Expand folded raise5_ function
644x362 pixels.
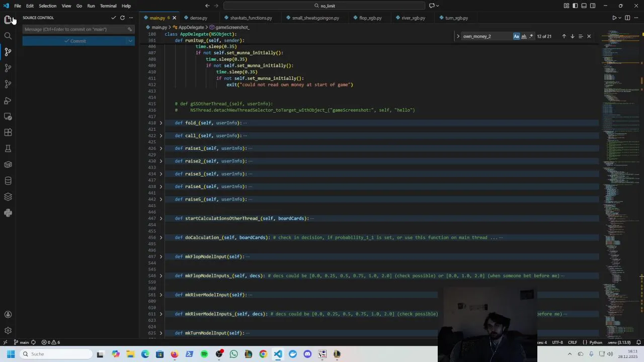161,199
